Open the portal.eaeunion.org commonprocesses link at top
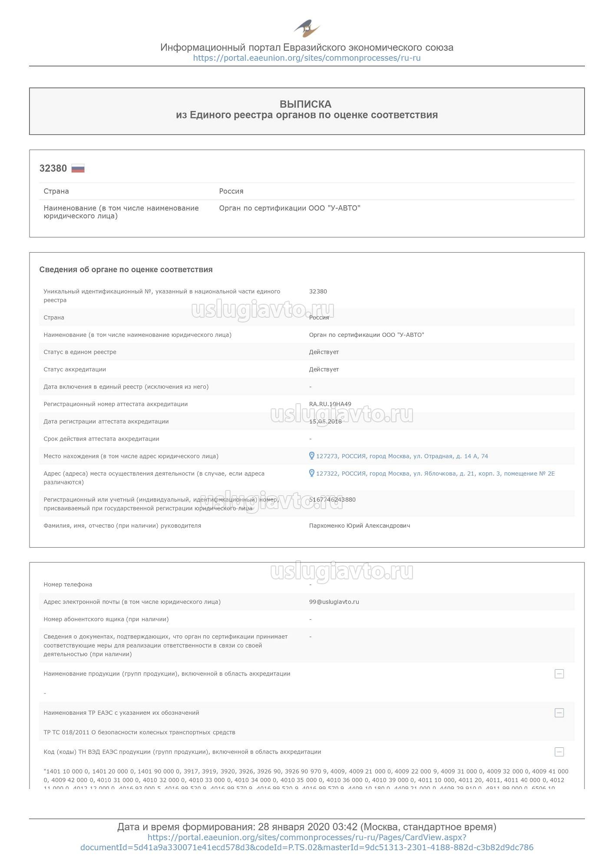The height and width of the screenshot is (868, 614). point(307,58)
